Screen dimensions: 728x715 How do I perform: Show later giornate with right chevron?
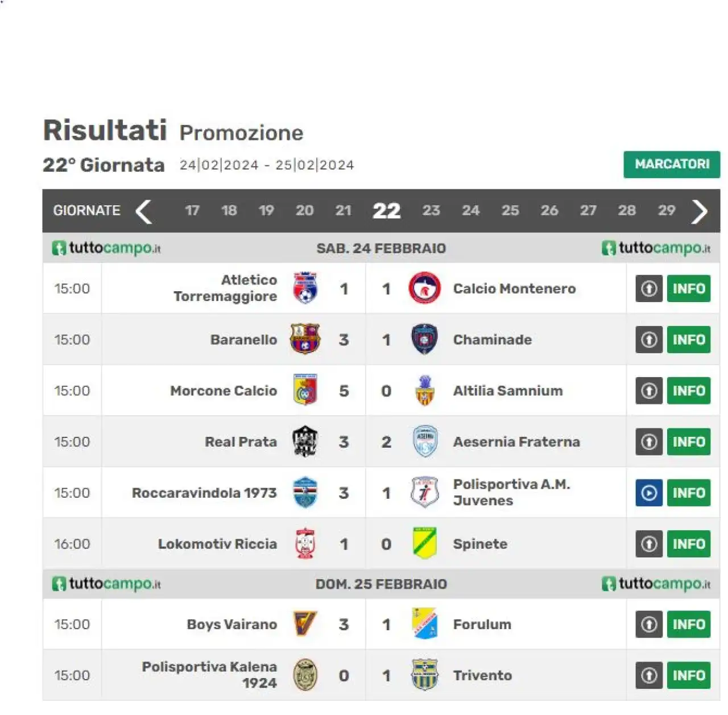pyautogui.click(x=699, y=212)
